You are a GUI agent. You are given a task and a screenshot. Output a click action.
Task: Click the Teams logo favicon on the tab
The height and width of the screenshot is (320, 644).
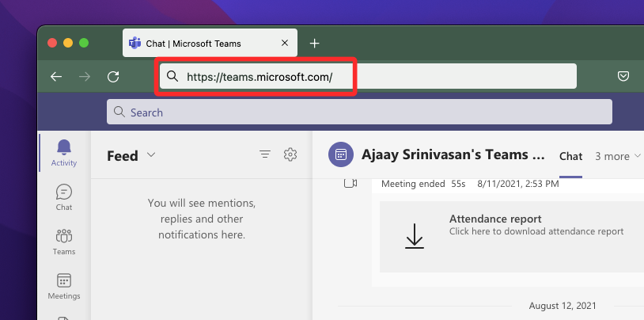tap(134, 43)
